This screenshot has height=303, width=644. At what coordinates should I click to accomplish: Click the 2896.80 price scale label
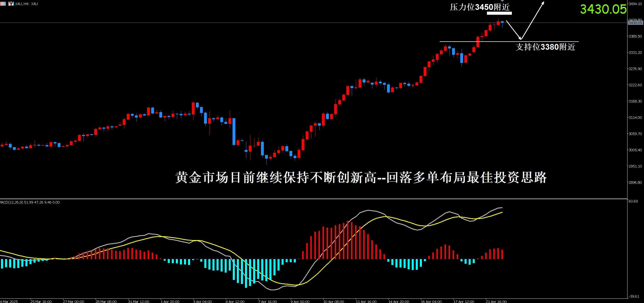click(x=635, y=182)
